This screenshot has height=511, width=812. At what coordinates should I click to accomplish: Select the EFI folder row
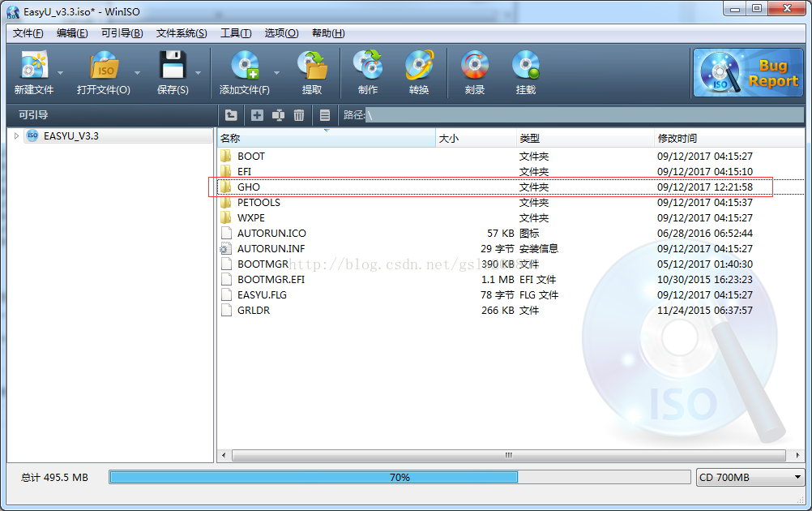click(510, 171)
